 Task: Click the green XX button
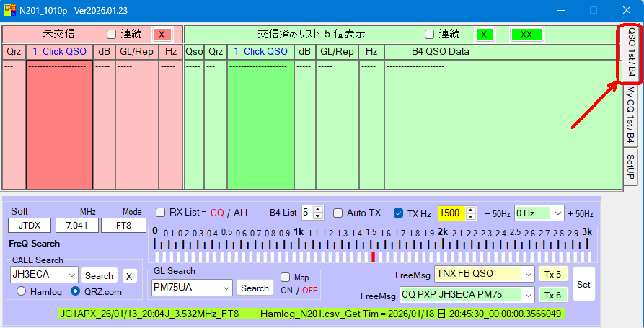point(526,35)
